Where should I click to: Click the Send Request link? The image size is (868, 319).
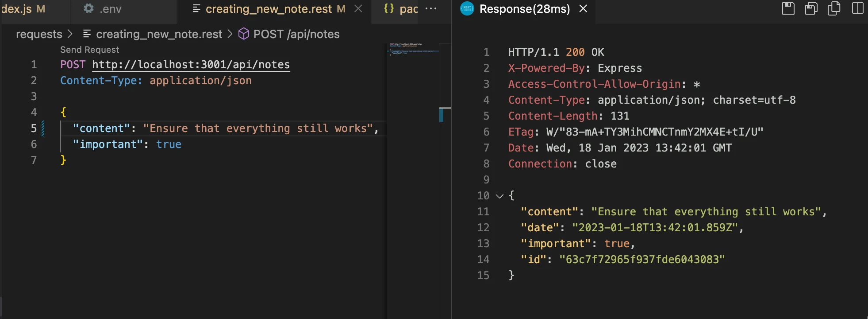coord(89,50)
